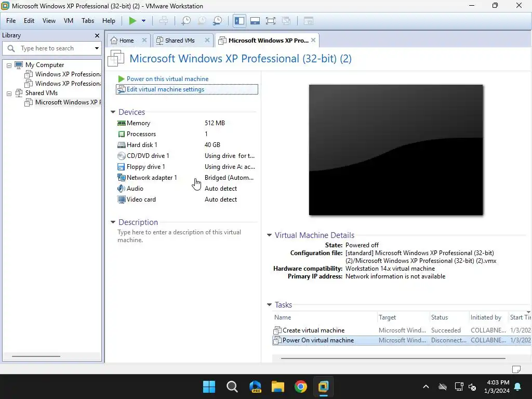Click the Floppy drive 1 icon
The height and width of the screenshot is (399, 532).
[121, 167]
